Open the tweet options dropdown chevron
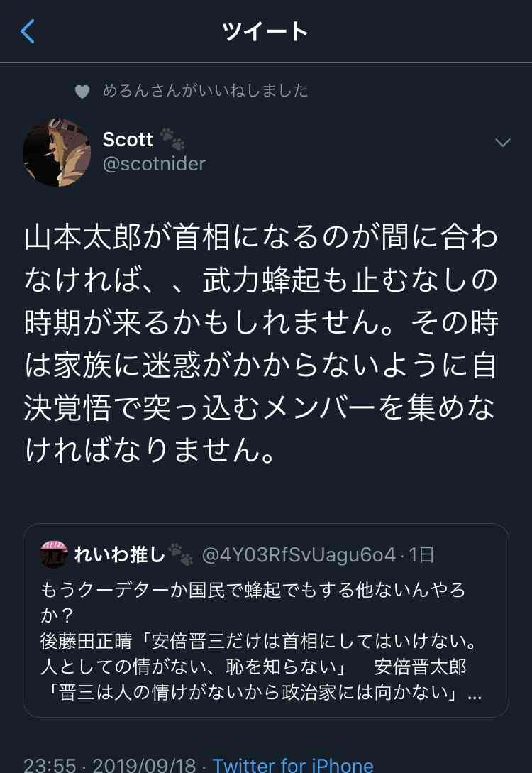532x773 pixels. pyautogui.click(x=502, y=143)
